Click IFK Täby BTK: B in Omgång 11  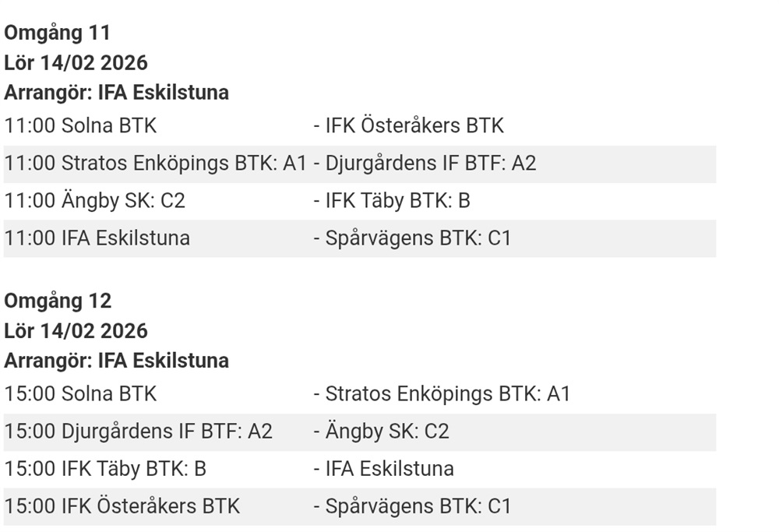point(397,201)
